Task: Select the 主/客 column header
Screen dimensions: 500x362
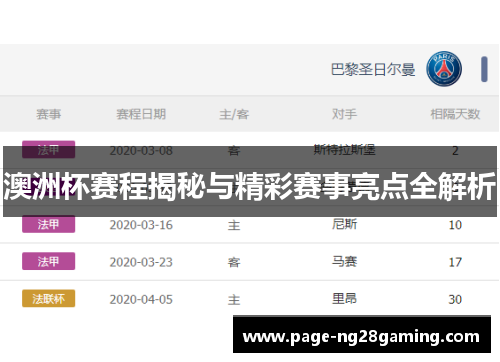Action: [234, 114]
